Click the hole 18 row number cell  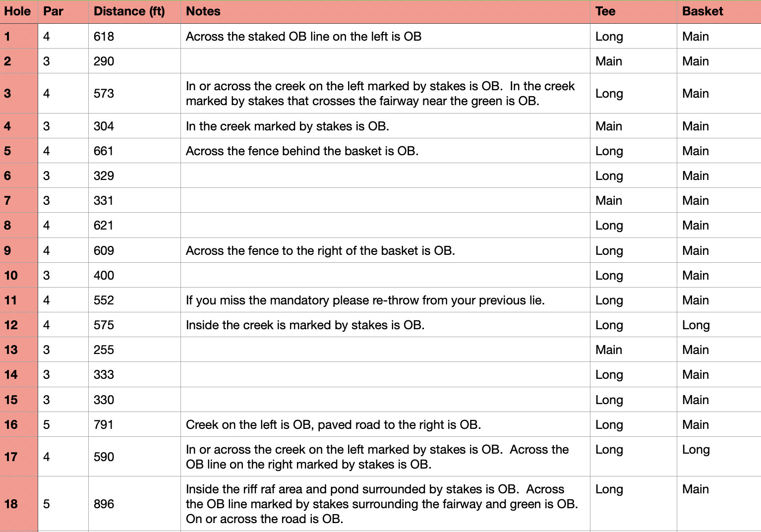pyautogui.click(x=11, y=504)
